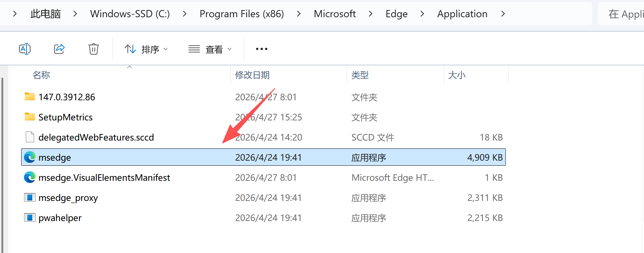This screenshot has height=253, width=644.
Task: Click Microsoft breadcrumb segment
Action: point(335,14)
